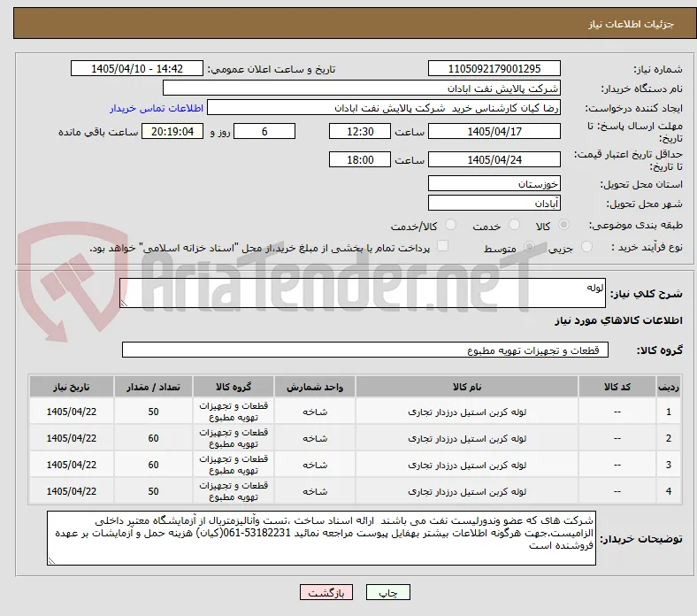
Task: Click the شرح کلی نیاز text area
Action: (x=363, y=293)
